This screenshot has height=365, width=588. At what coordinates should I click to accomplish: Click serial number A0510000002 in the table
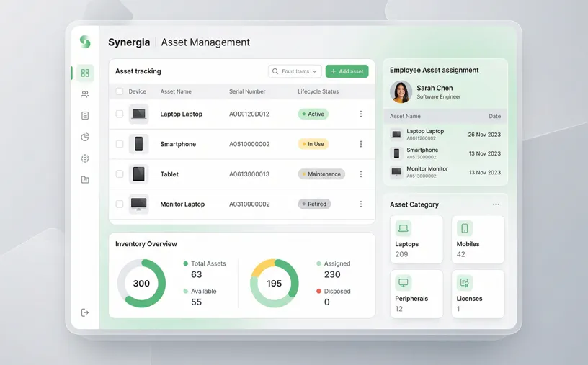249,144
